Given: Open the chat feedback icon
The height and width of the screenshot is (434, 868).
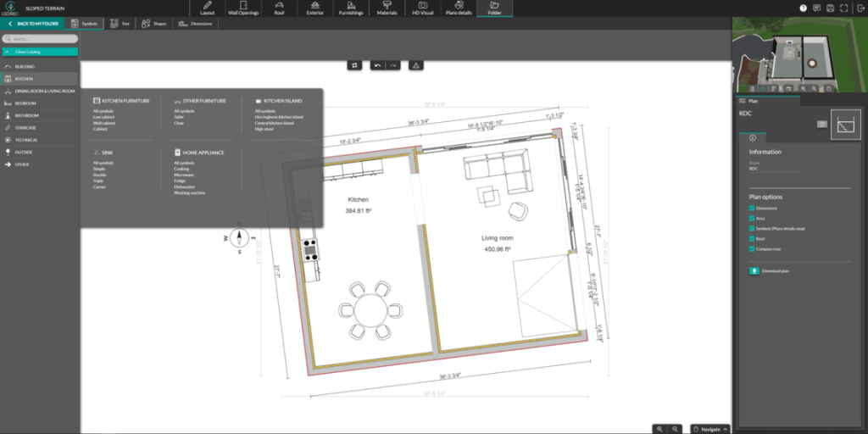Looking at the screenshot, I should pyautogui.click(x=816, y=8).
